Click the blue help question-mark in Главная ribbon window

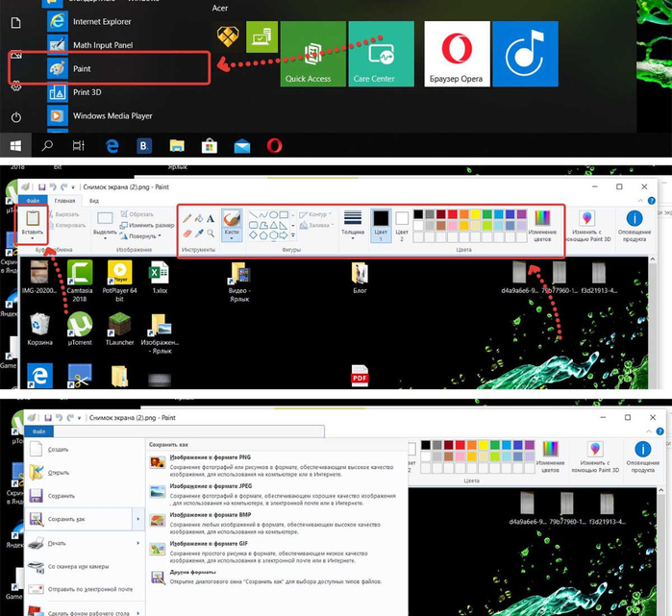(652, 201)
